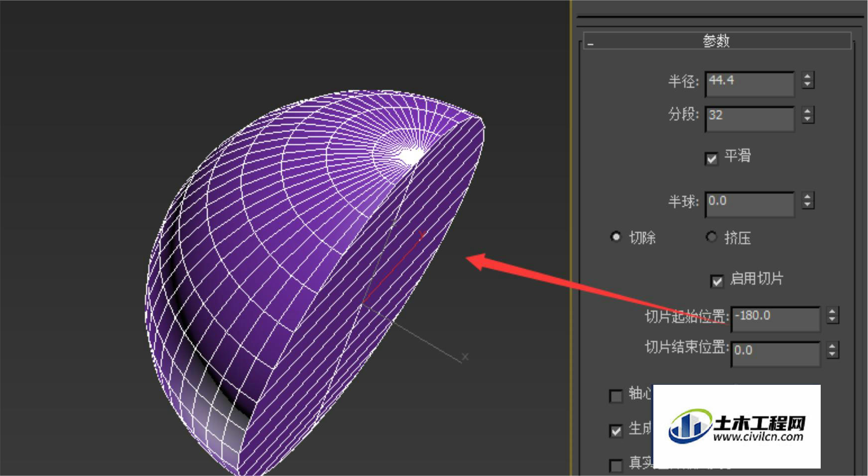Screen dimensions: 868x476
Task: Disable the 启用切片 checkbox
Action: click(717, 281)
